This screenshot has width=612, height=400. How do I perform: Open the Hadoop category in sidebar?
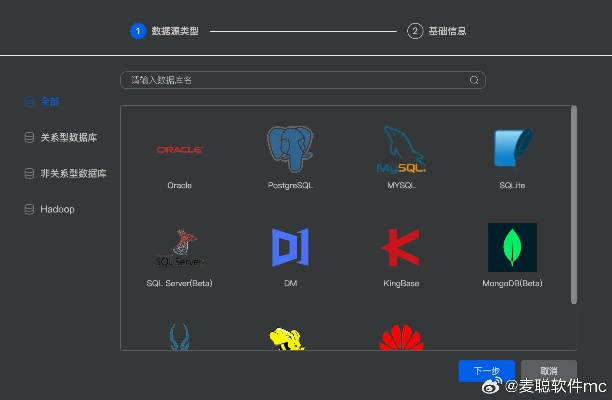point(56,210)
